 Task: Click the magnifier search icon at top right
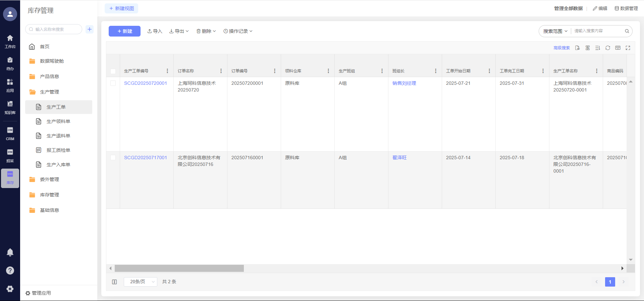[x=627, y=31]
